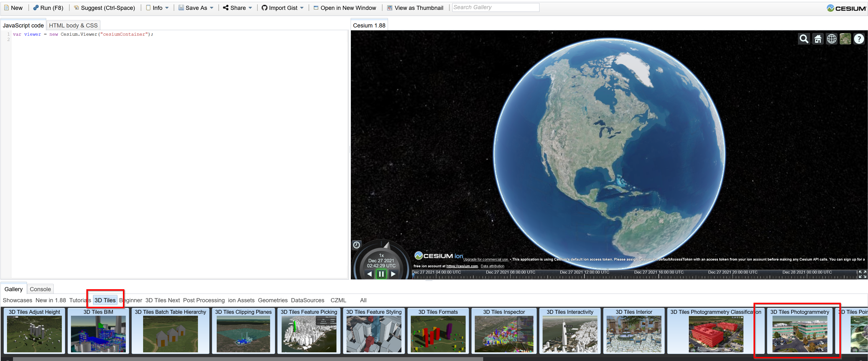Click the New document icon
Viewport: 868px width, 361px height.
coord(6,8)
